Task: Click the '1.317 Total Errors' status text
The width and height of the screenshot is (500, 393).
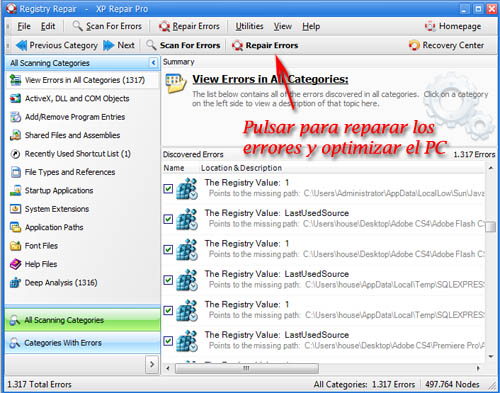Action: [x=39, y=384]
